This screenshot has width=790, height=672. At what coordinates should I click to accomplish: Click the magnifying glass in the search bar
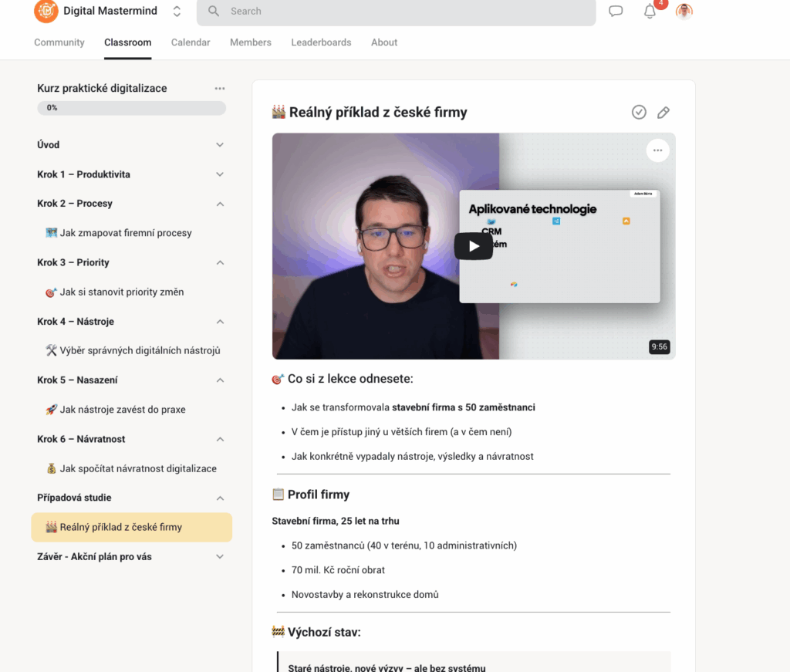click(x=212, y=11)
